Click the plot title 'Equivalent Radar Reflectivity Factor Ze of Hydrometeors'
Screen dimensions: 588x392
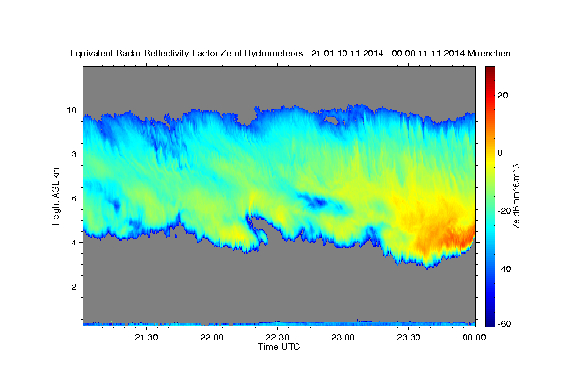coord(187,53)
